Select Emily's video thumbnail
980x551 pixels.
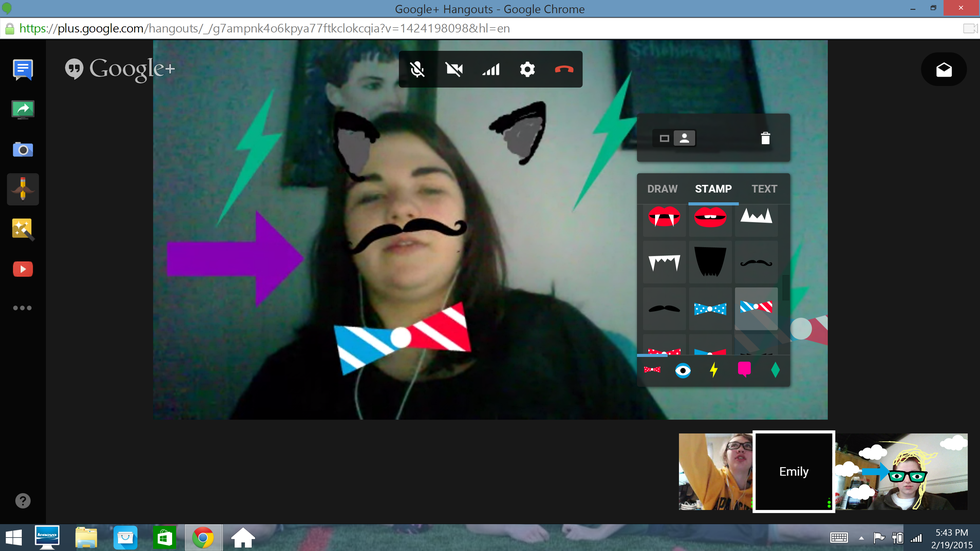[793, 471]
